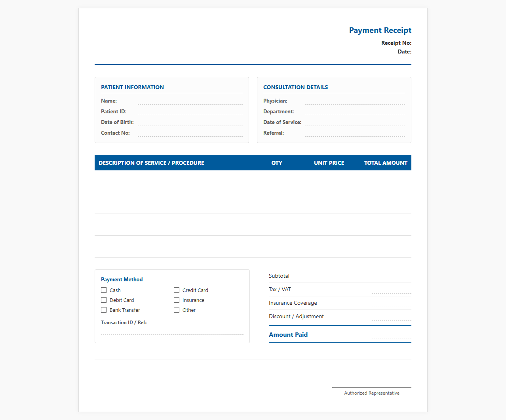Image resolution: width=506 pixels, height=420 pixels.
Task: Click the Referral field line
Action: 355,133
